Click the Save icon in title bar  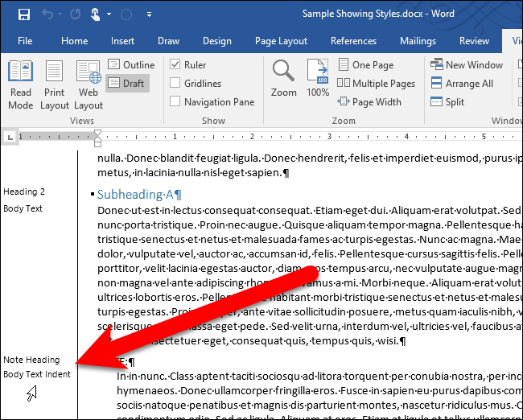[x=23, y=14]
